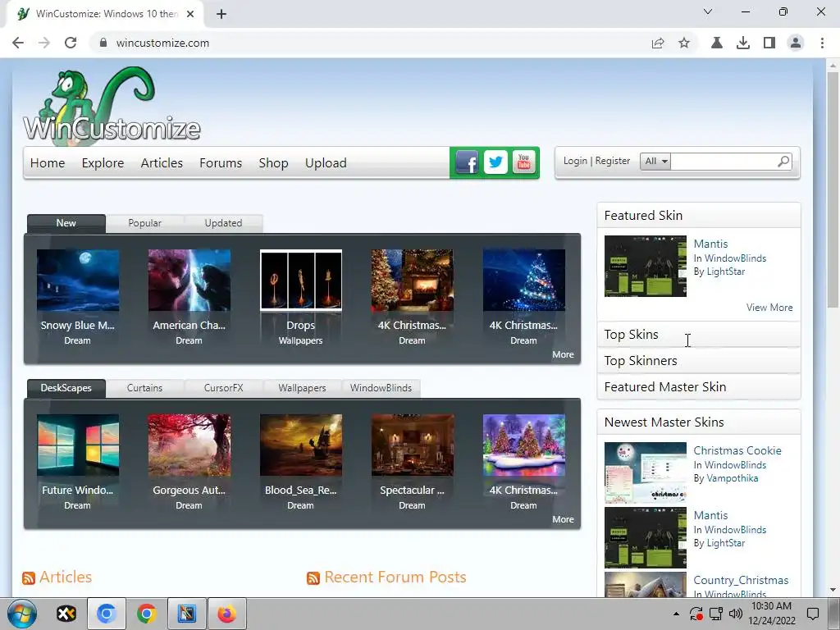Screen dimensions: 840x630
Task: Launch Firefox from the taskbar
Action: tap(226, 614)
